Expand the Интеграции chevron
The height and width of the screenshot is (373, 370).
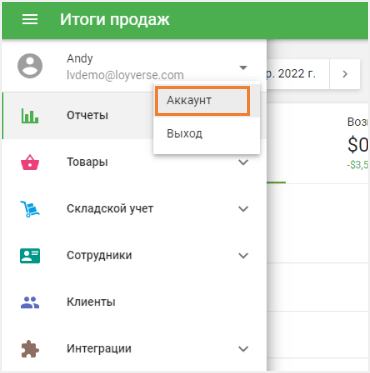pos(244,349)
